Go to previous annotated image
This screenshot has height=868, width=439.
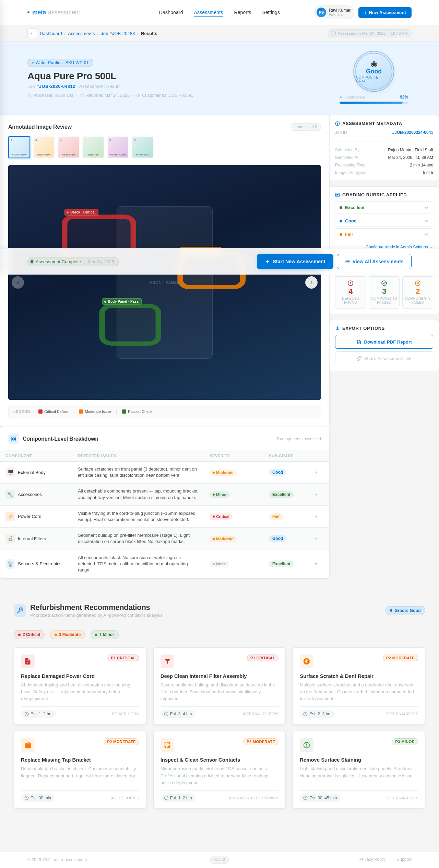tap(18, 282)
